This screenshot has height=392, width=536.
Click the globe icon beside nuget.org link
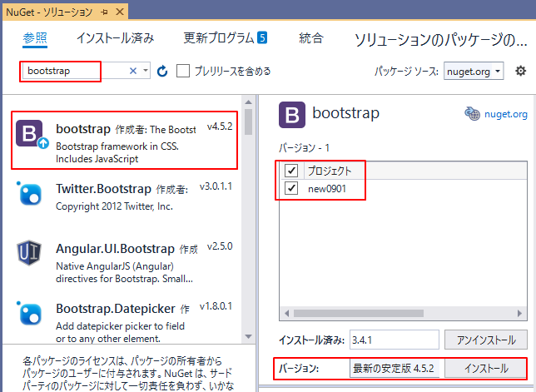click(x=473, y=114)
